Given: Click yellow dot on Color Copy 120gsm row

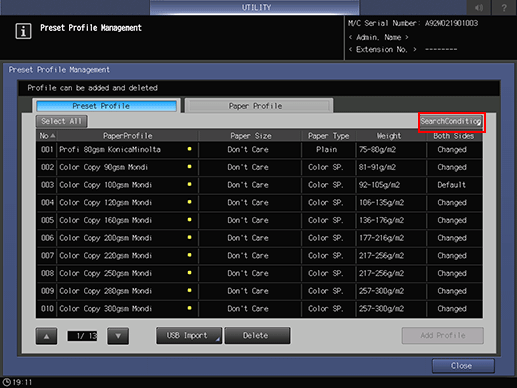Looking at the screenshot, I should [x=189, y=202].
